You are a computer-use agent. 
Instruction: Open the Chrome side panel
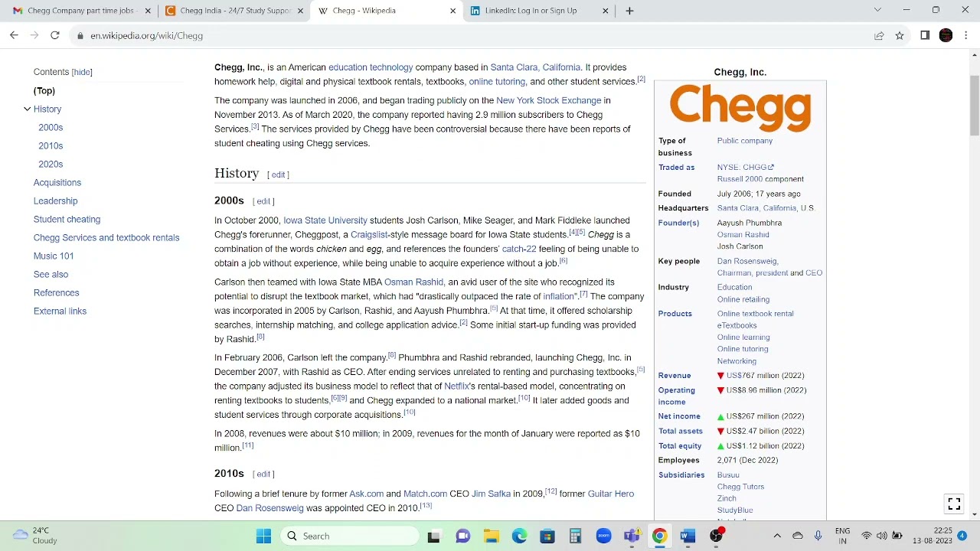925,35
